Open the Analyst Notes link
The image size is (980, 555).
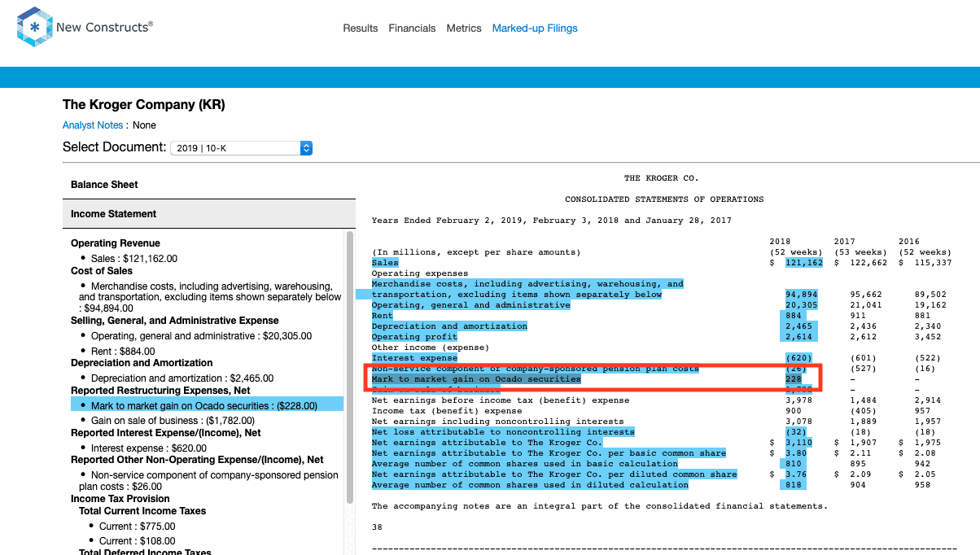tap(93, 125)
